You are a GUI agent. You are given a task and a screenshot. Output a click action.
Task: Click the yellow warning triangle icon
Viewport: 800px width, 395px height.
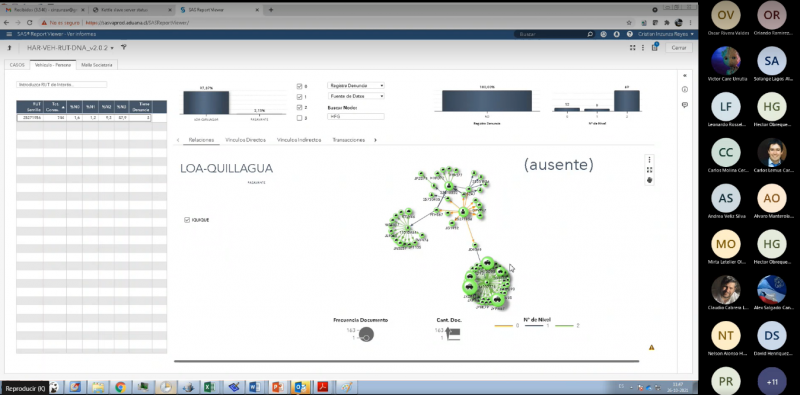tap(652, 348)
